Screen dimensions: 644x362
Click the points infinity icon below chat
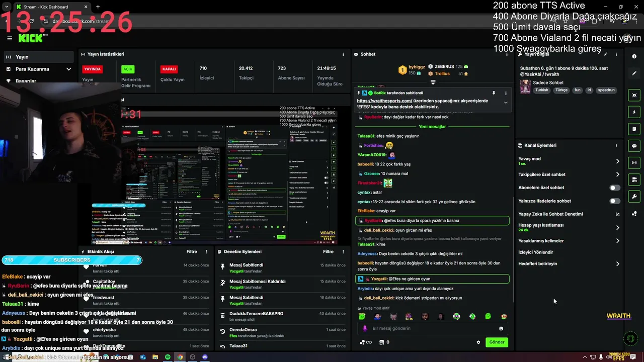[366, 342]
